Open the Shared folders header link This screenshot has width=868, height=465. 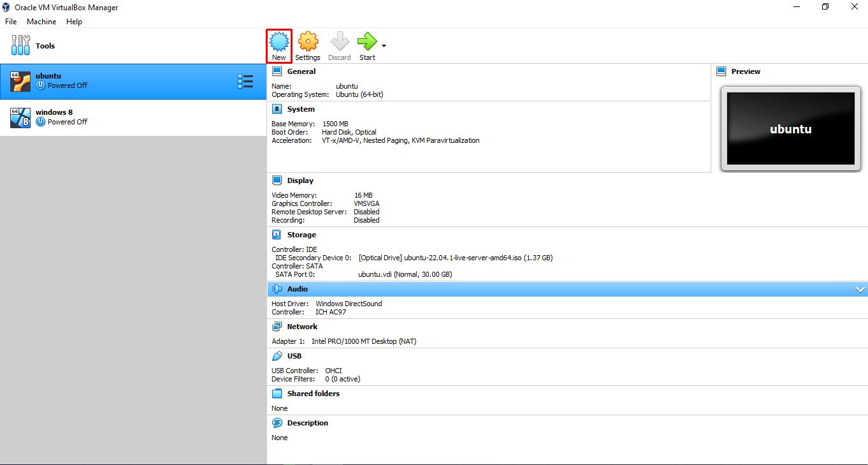(314, 394)
